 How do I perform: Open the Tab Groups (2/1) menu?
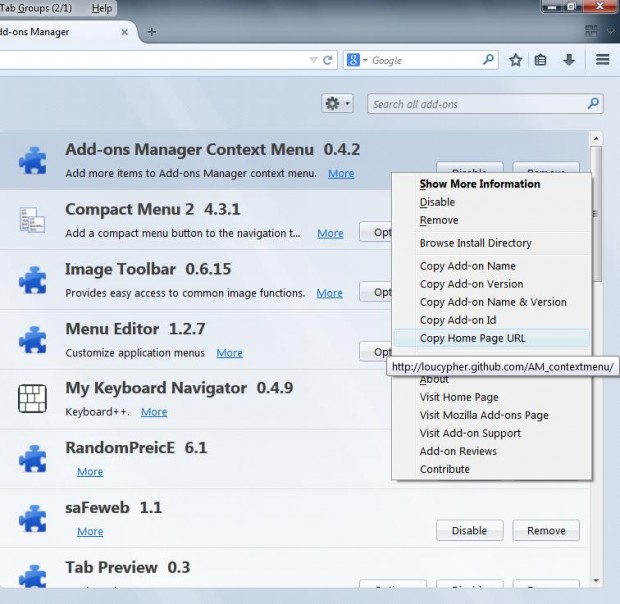coord(36,8)
